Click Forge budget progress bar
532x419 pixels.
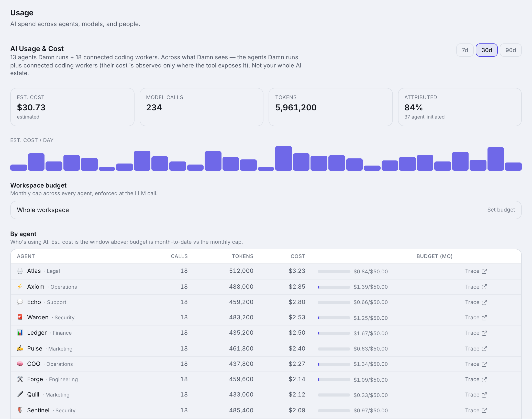[334, 380]
